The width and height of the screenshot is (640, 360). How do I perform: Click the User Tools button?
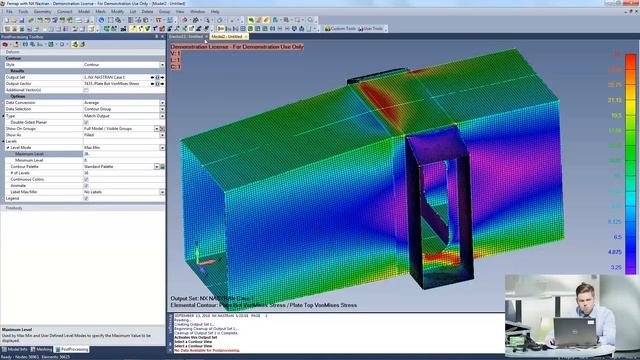coord(370,29)
